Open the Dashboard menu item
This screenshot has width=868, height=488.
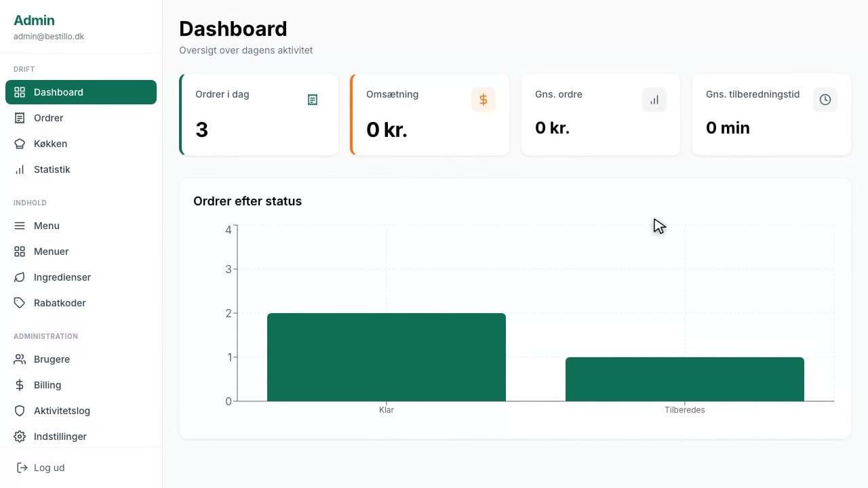(x=81, y=92)
